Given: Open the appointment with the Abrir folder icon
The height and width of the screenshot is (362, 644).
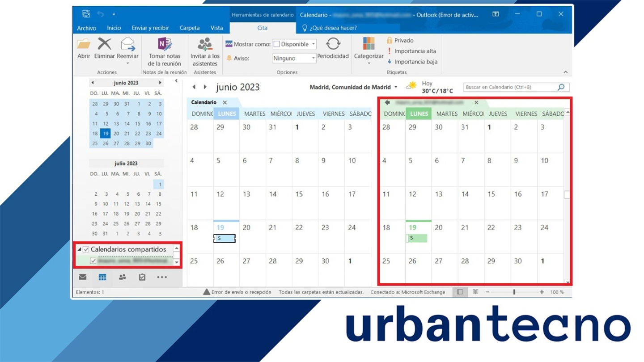Looking at the screenshot, I should click(x=84, y=45).
